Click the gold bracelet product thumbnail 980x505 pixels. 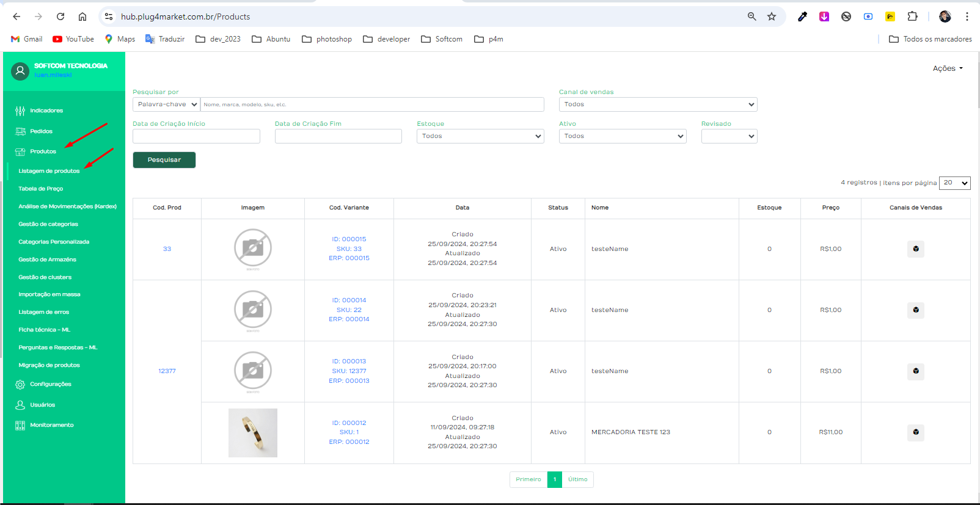click(x=253, y=432)
